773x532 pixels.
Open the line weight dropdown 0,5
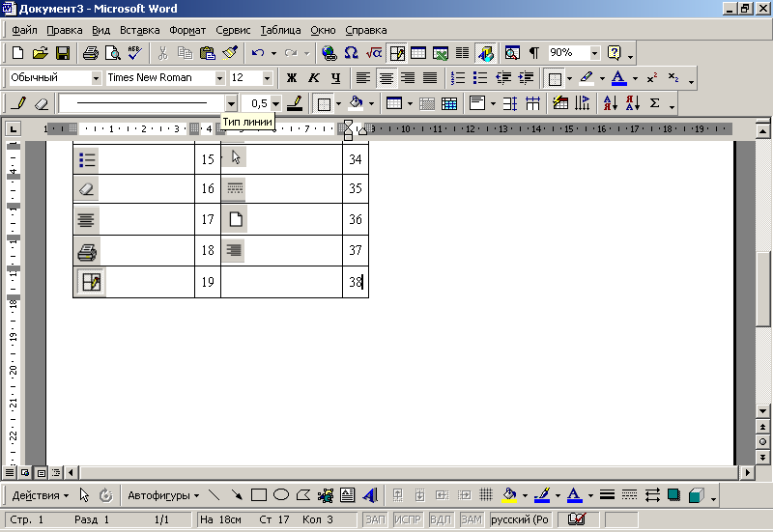tap(275, 103)
